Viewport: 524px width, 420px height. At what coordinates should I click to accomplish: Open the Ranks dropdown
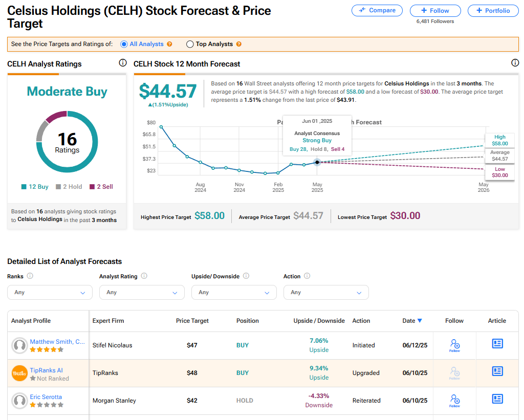(50, 292)
